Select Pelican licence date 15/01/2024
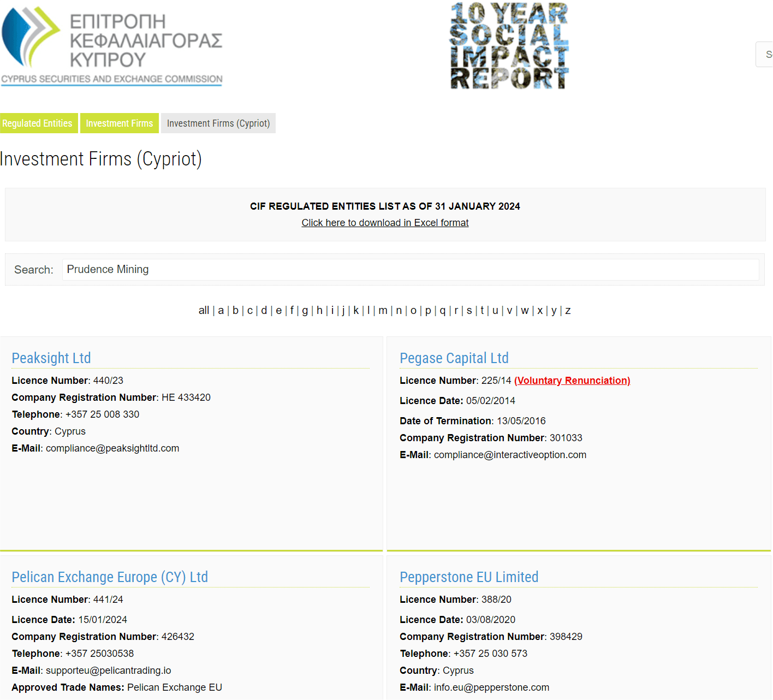Viewport: 773px width, 700px height. pos(103,620)
